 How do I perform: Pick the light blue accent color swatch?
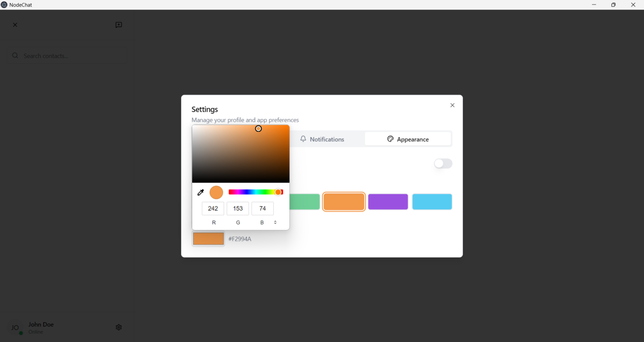pyautogui.click(x=432, y=202)
